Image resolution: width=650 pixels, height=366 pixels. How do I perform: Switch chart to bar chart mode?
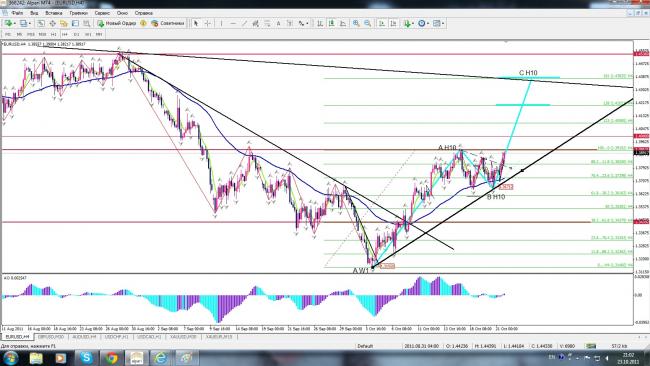click(x=320, y=24)
